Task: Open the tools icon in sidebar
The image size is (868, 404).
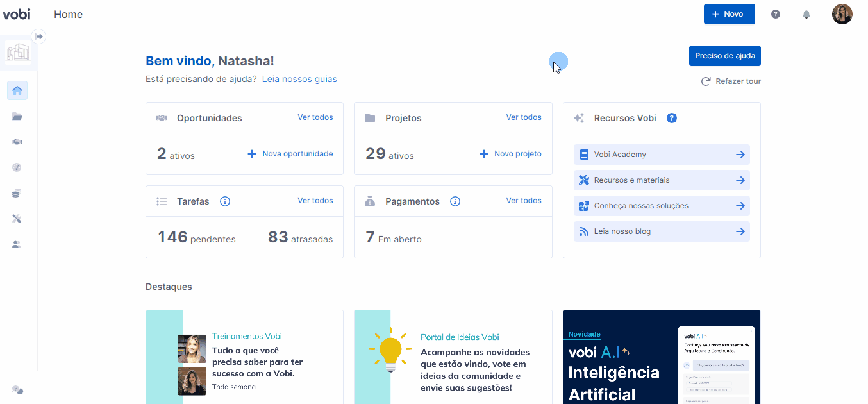Action: [x=17, y=219]
